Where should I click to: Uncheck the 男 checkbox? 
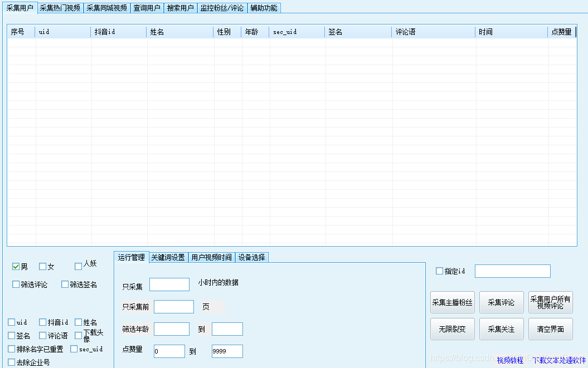point(16,267)
